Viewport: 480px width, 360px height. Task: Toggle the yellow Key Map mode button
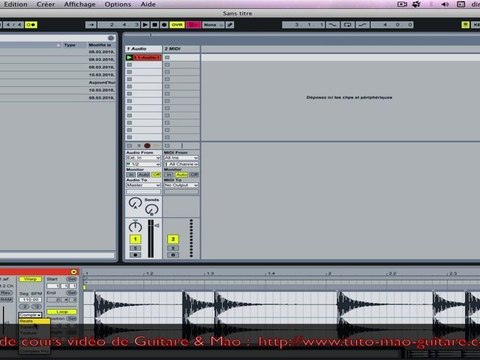[465, 25]
